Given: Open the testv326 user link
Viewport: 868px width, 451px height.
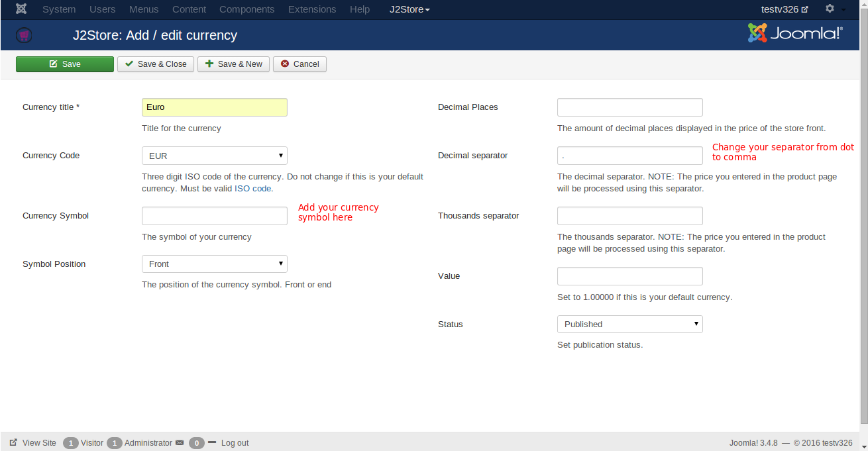Looking at the screenshot, I should point(785,9).
